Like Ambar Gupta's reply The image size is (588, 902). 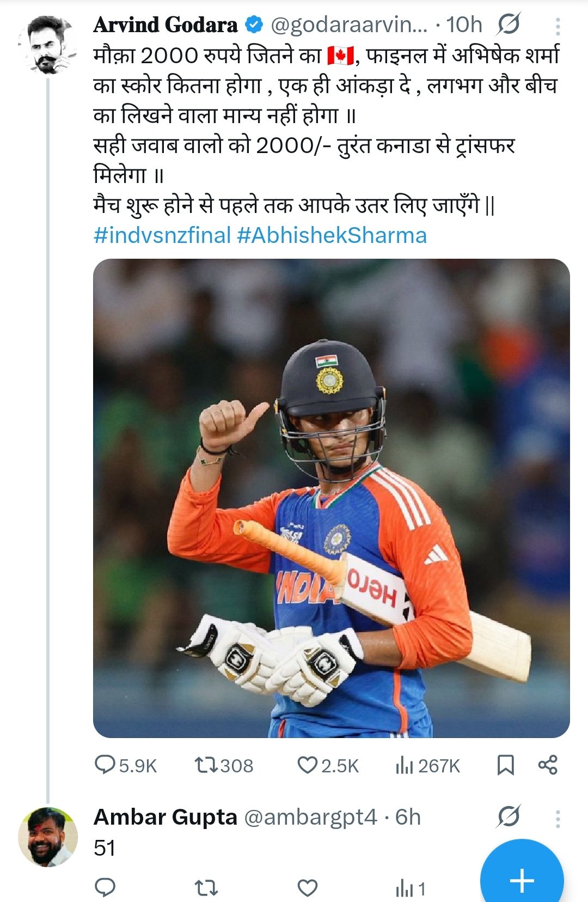(x=307, y=888)
